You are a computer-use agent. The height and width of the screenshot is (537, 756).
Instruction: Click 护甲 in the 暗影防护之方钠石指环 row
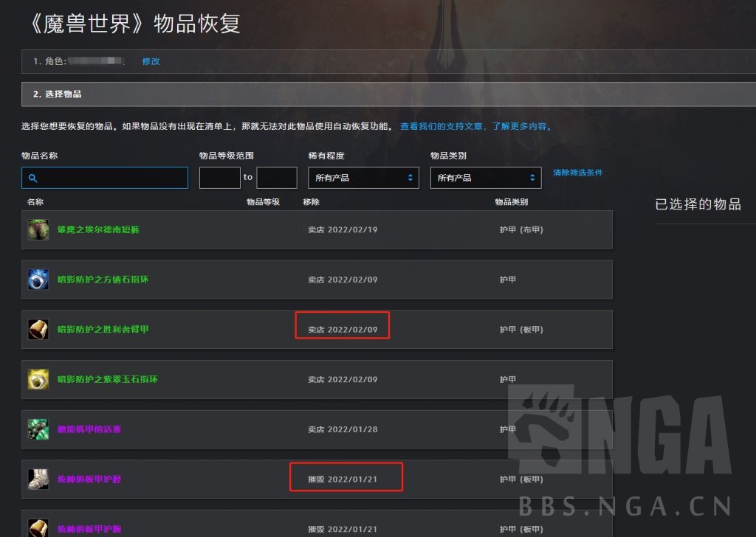508,280
